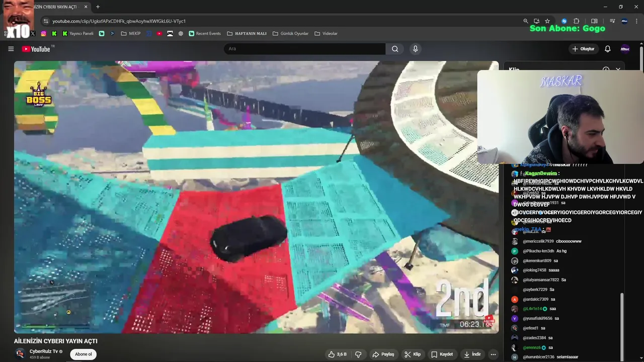
Task: Click the browser address bar URL
Action: [x=119, y=21]
